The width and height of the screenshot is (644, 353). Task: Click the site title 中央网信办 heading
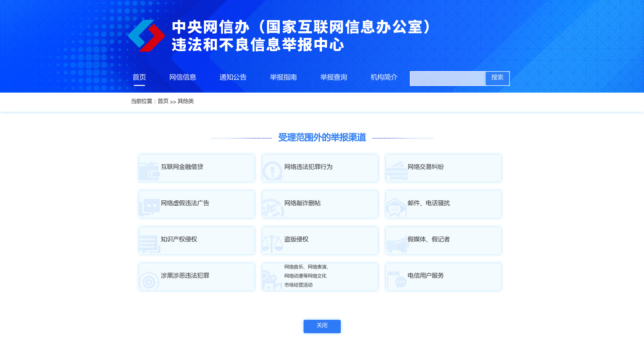pos(302,27)
